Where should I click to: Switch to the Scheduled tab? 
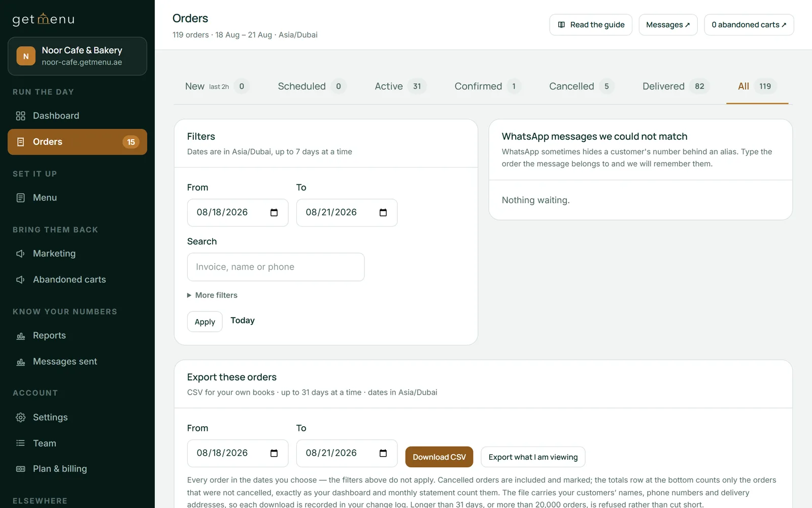click(x=312, y=86)
